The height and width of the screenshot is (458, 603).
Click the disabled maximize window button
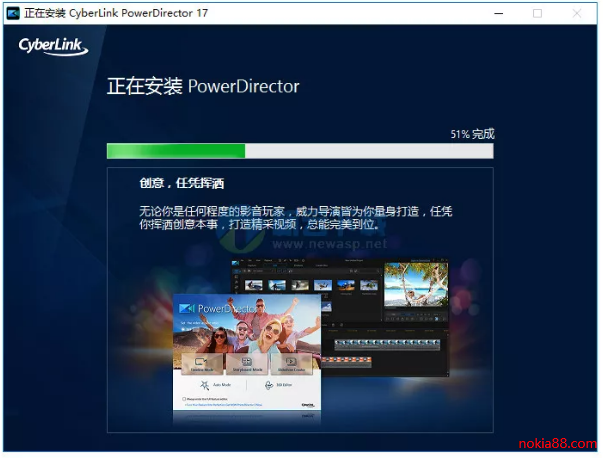coord(538,13)
